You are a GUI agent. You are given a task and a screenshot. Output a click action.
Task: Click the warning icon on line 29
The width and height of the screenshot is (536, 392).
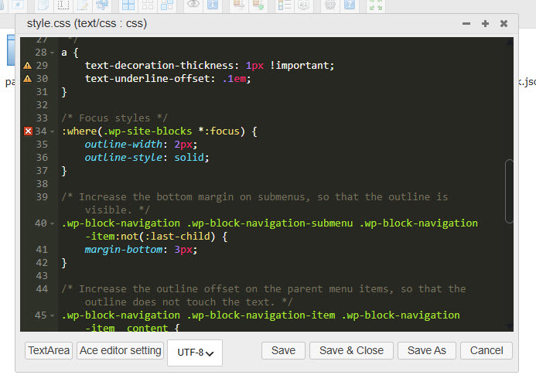[28, 66]
